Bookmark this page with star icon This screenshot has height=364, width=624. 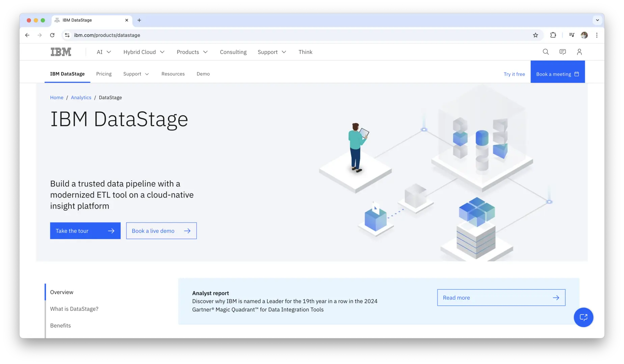tap(535, 35)
